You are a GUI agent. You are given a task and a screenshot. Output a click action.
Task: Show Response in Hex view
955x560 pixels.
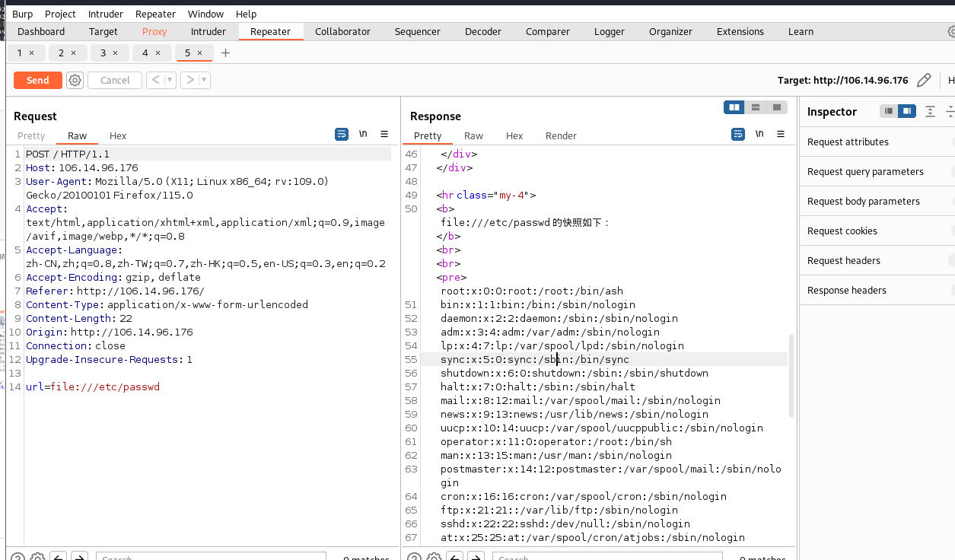coord(514,135)
